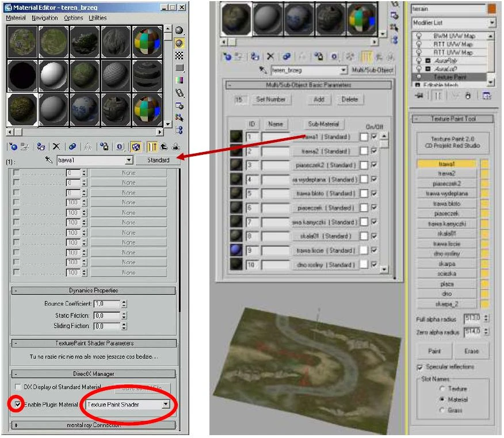Toggle On/Off checkbox for sub-material 1
The width and height of the screenshot is (504, 438).
click(374, 136)
